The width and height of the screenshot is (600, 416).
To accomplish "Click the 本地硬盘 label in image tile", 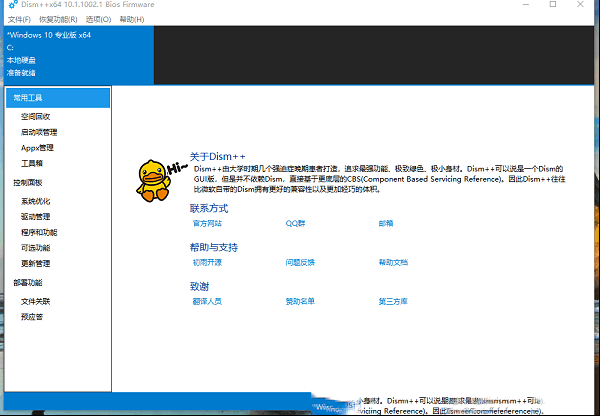I will tap(21, 60).
